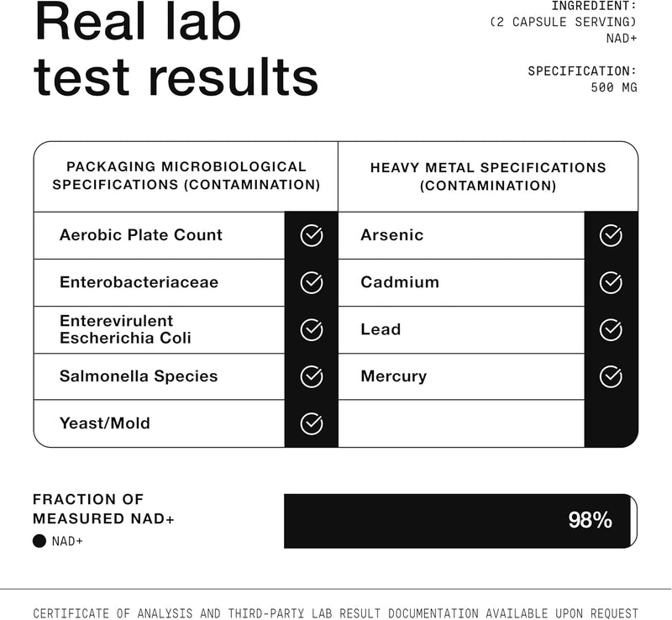Select the Packaging Microbiological Specifications header
The image size is (672, 620).
click(x=186, y=176)
